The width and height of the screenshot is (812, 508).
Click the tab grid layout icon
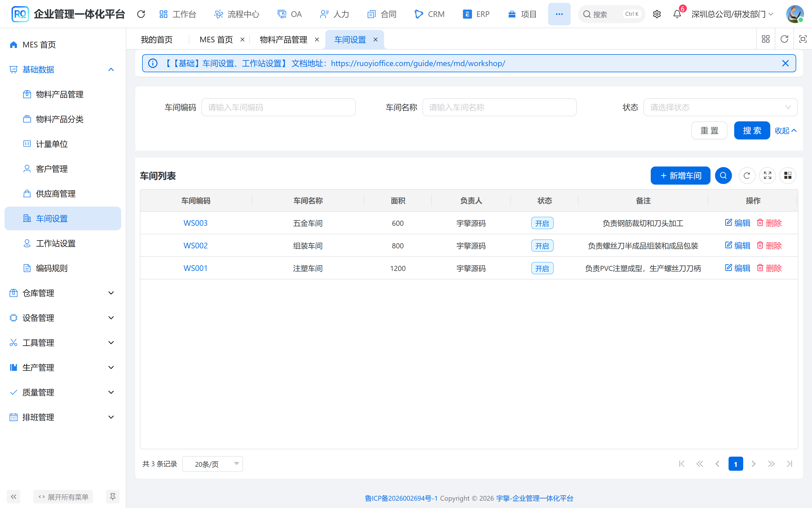click(x=766, y=39)
